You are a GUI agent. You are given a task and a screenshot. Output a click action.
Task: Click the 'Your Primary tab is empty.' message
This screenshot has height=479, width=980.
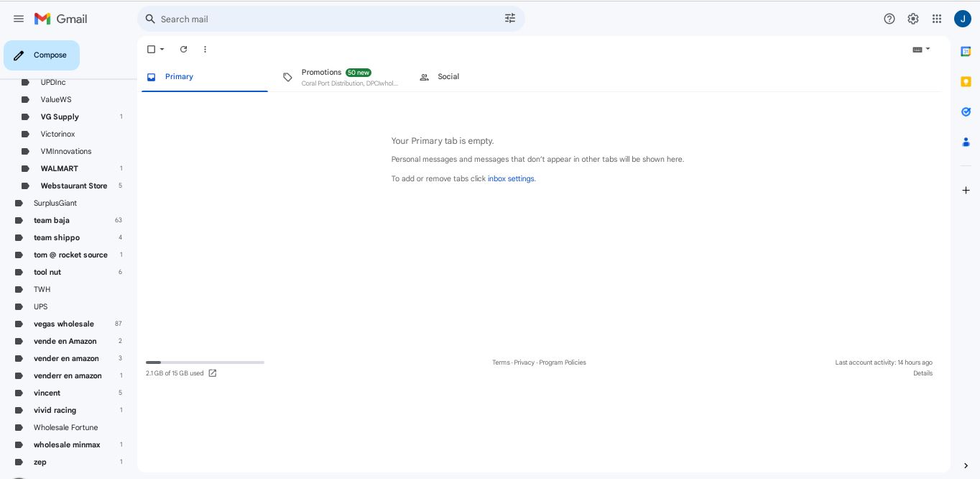[x=443, y=141]
